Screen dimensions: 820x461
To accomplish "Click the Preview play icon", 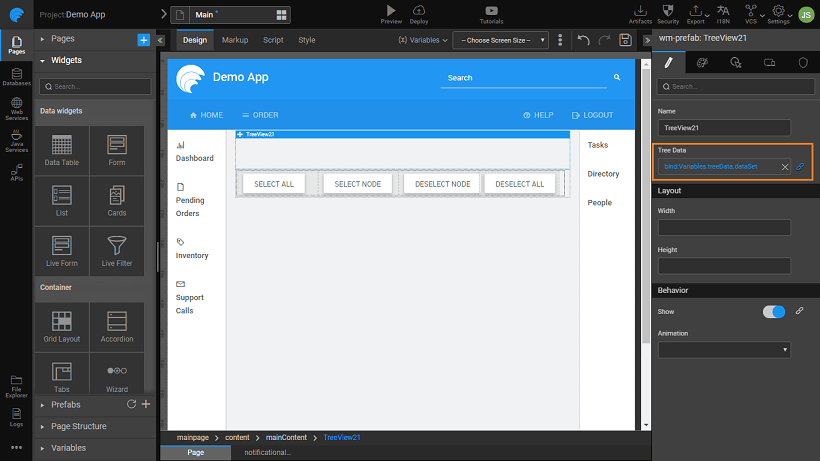I will [391, 10].
